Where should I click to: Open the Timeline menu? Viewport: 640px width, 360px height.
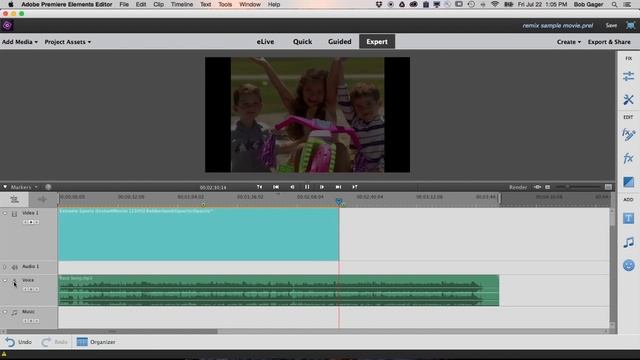[182, 4]
